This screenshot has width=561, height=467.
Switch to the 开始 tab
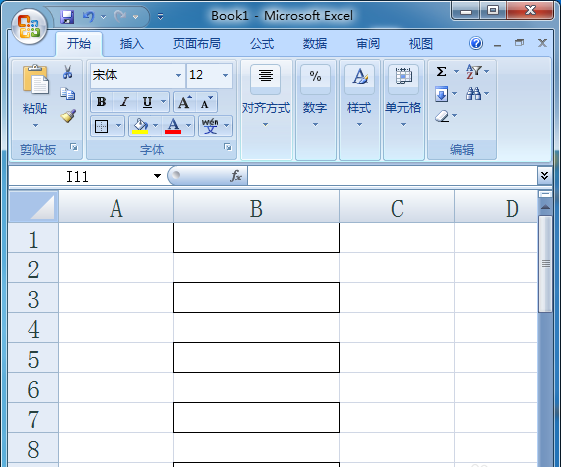click(x=79, y=44)
